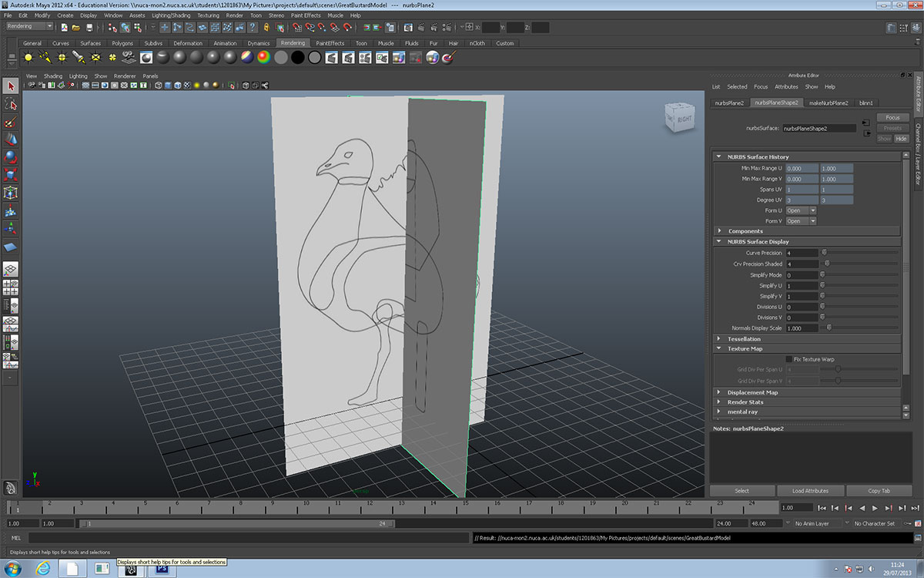The image size is (924, 578).
Task: Activate the Lasso selection tool
Action: 11,104
